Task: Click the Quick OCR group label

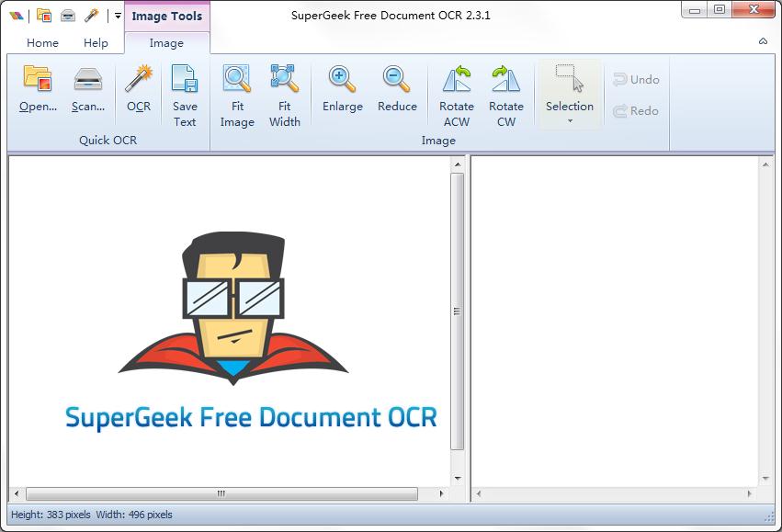Action: point(108,140)
